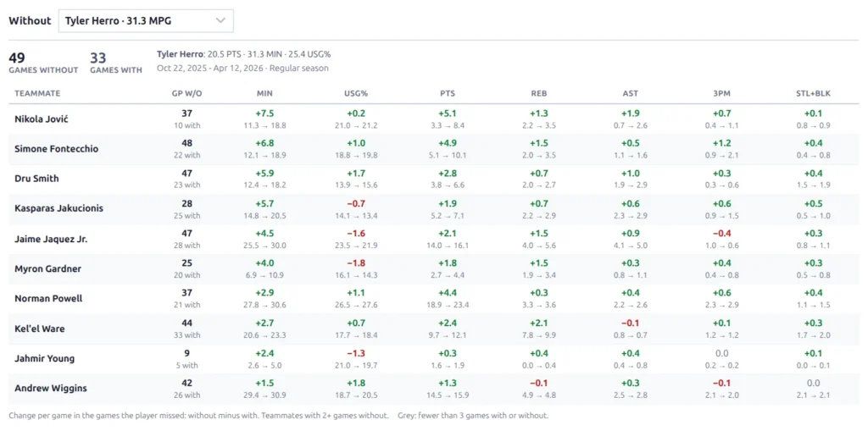Click Myron Gardner's −1.8 USG% value

355,262
